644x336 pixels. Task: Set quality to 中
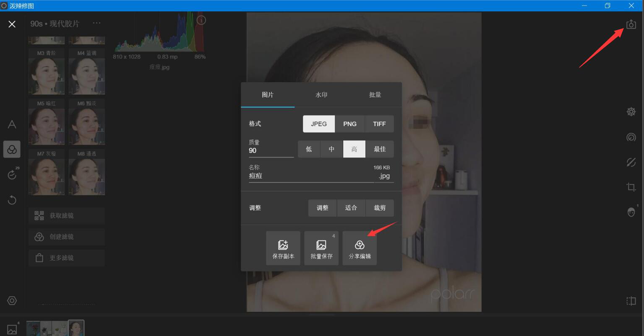(x=332, y=149)
